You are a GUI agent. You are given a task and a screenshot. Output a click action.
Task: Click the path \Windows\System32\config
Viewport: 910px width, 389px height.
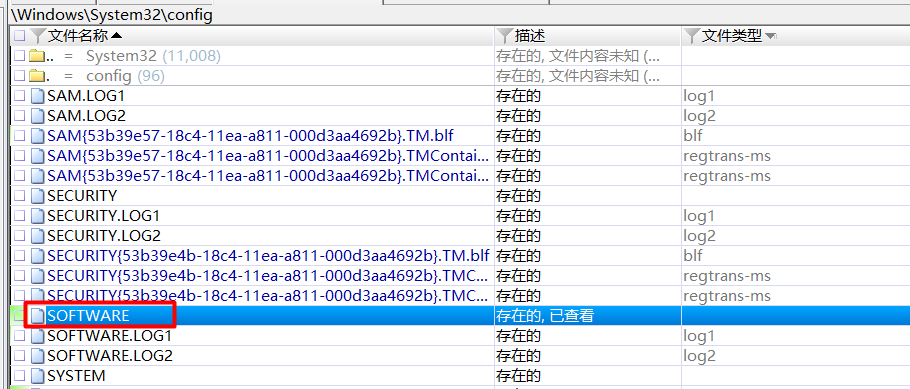[x=111, y=15]
